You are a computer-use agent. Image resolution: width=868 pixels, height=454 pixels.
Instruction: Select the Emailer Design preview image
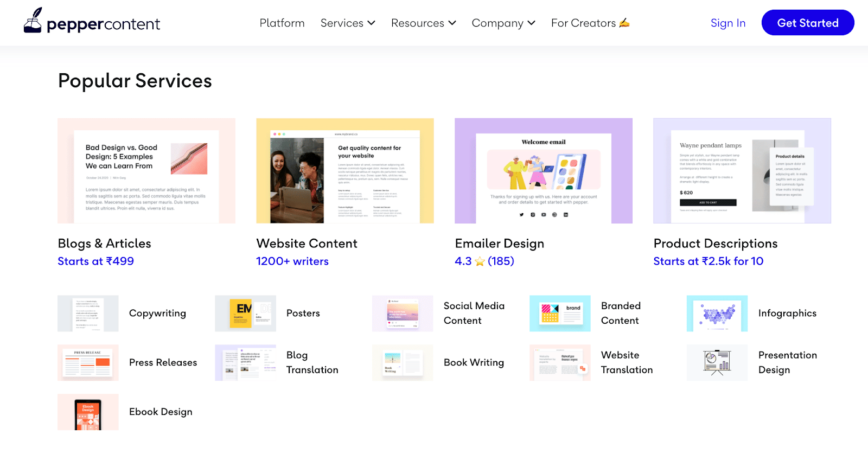543,171
